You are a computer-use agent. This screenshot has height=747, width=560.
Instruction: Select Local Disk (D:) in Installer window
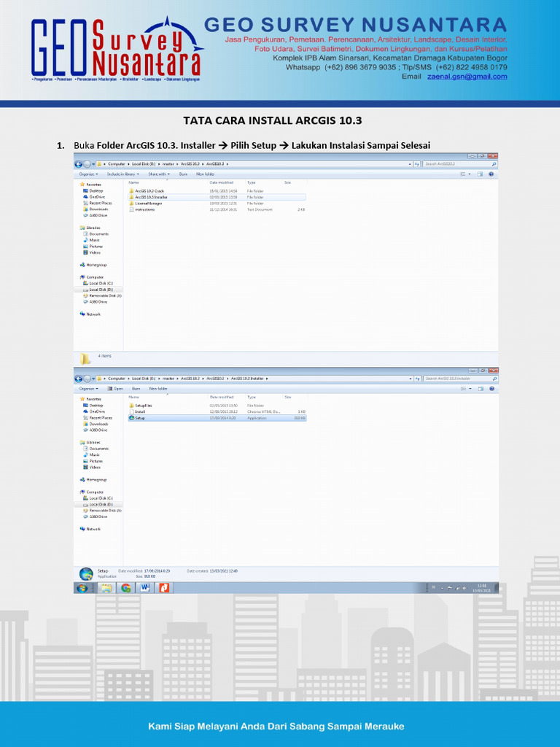[98, 504]
